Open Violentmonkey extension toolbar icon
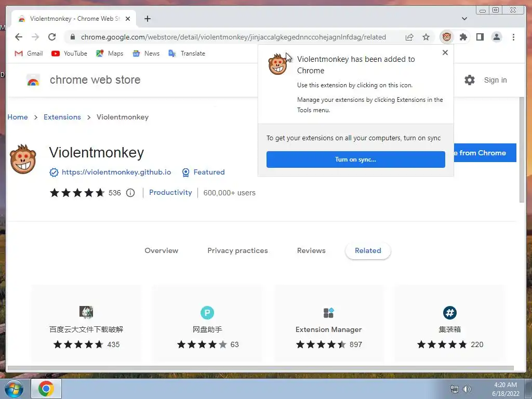Viewport: 532px width, 399px height. [447, 37]
